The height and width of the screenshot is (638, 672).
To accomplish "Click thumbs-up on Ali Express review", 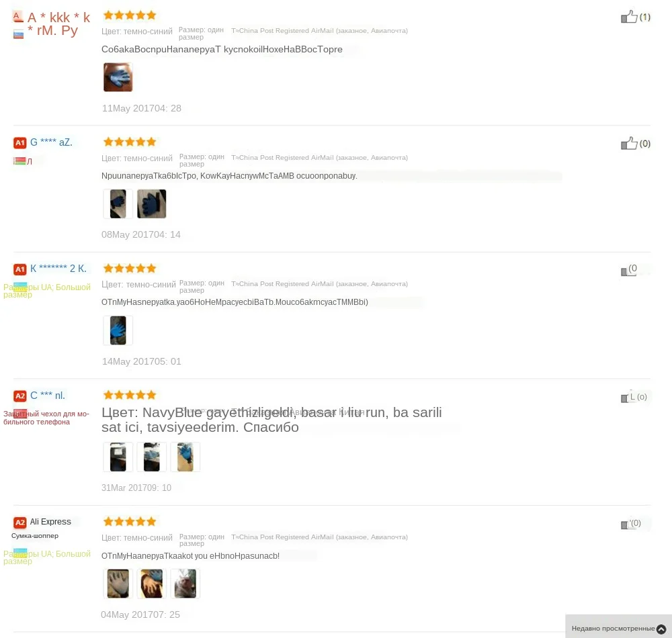I will coord(625,524).
